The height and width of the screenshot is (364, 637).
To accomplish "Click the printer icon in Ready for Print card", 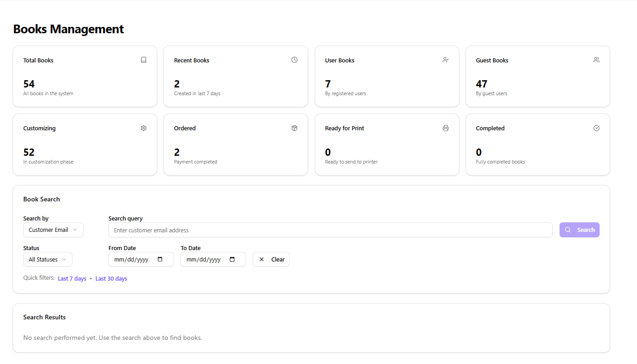I will click(x=446, y=128).
